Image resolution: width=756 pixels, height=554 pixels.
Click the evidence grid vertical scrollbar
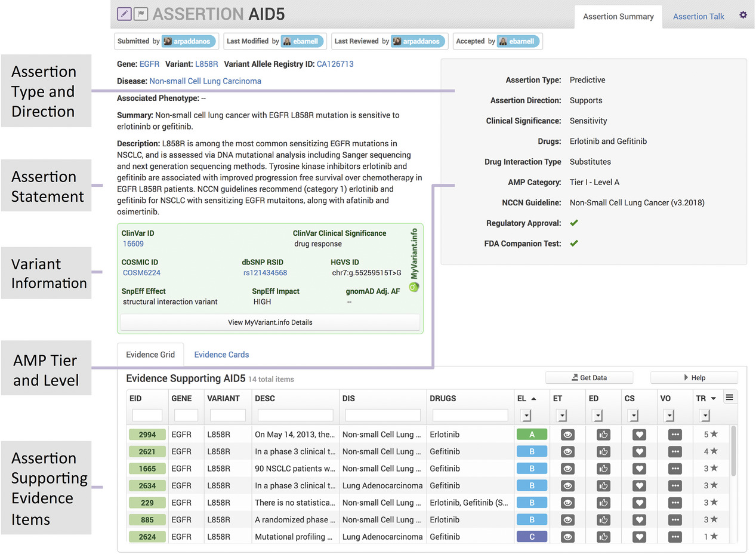tap(734, 451)
